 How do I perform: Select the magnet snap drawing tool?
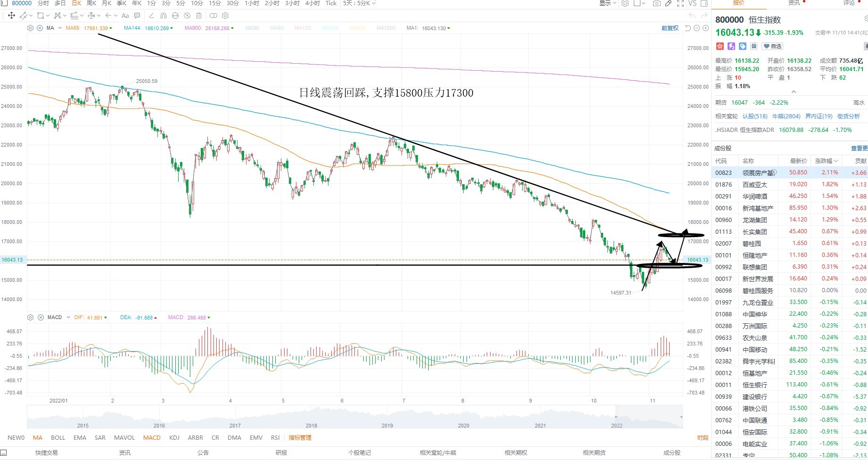[x=164, y=16]
